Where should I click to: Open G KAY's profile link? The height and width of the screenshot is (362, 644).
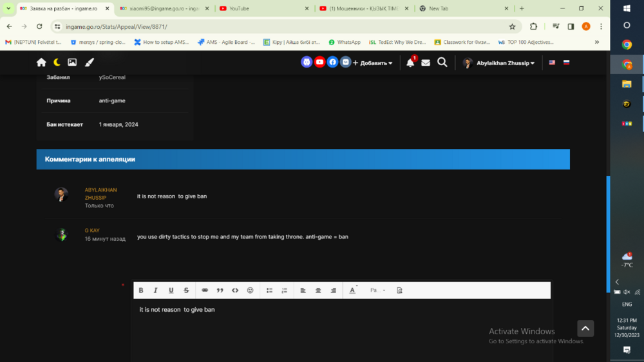(x=92, y=231)
